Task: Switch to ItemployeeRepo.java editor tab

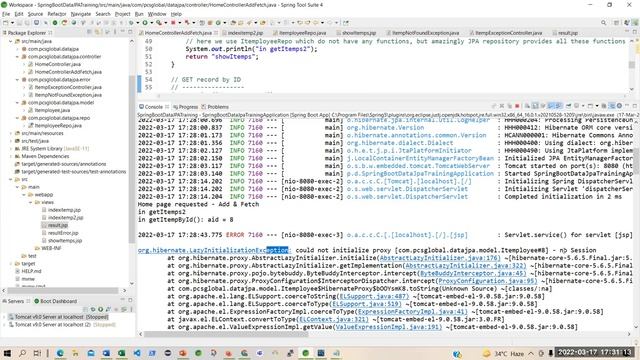Action: point(302,33)
